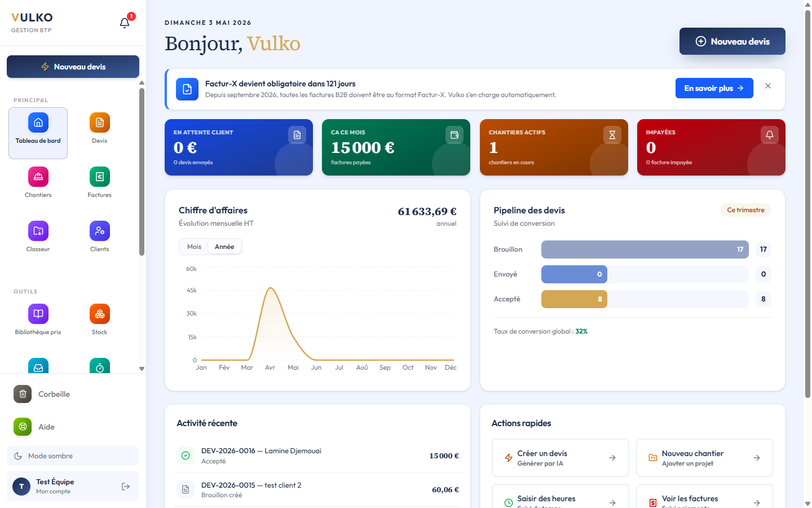
Task: Click the Brouillon pipeline bar
Action: (645, 249)
